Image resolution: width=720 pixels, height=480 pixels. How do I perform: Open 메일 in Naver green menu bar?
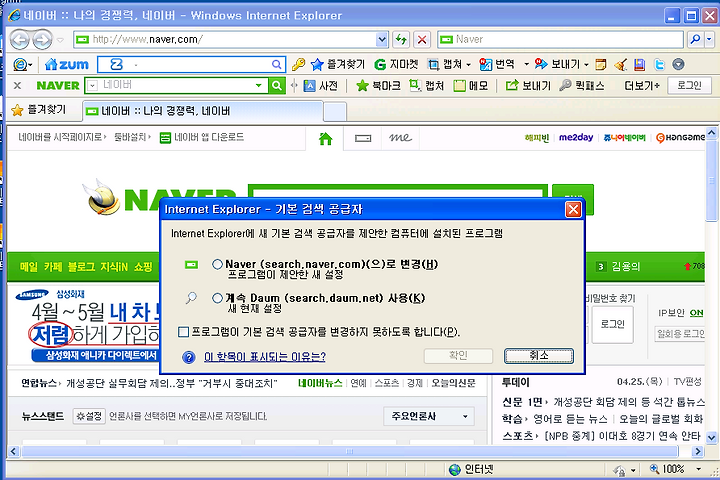(28, 267)
